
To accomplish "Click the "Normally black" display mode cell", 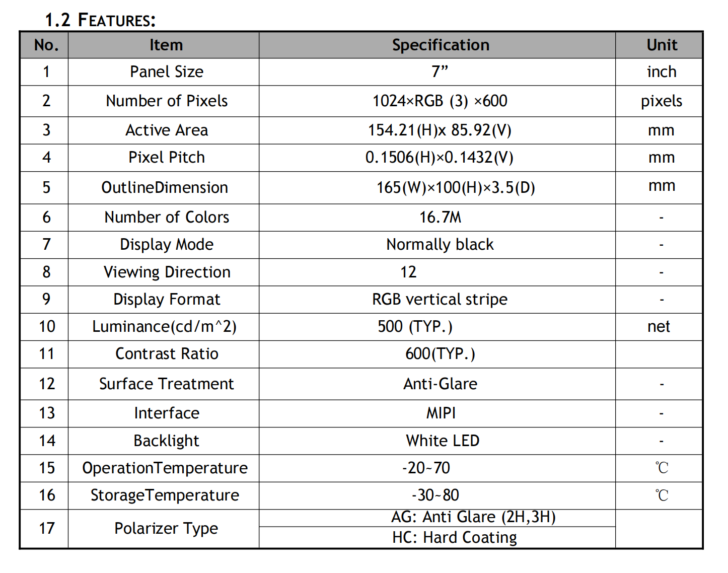I will coord(440,244).
